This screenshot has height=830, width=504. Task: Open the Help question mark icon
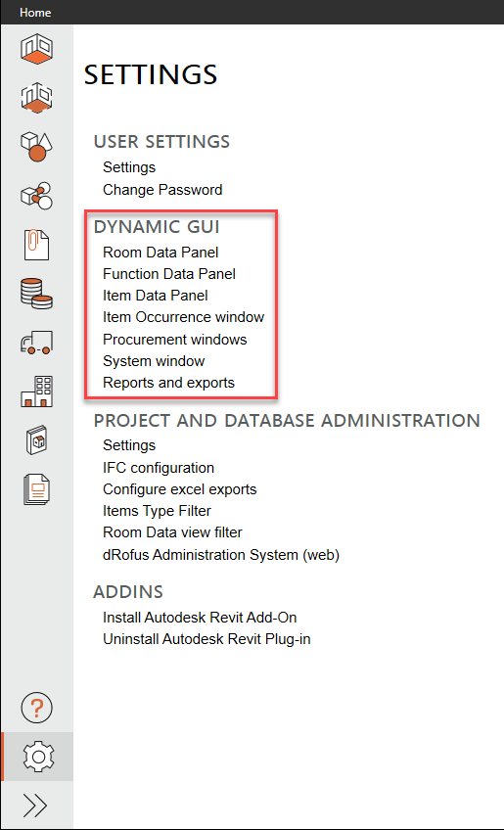click(36, 707)
